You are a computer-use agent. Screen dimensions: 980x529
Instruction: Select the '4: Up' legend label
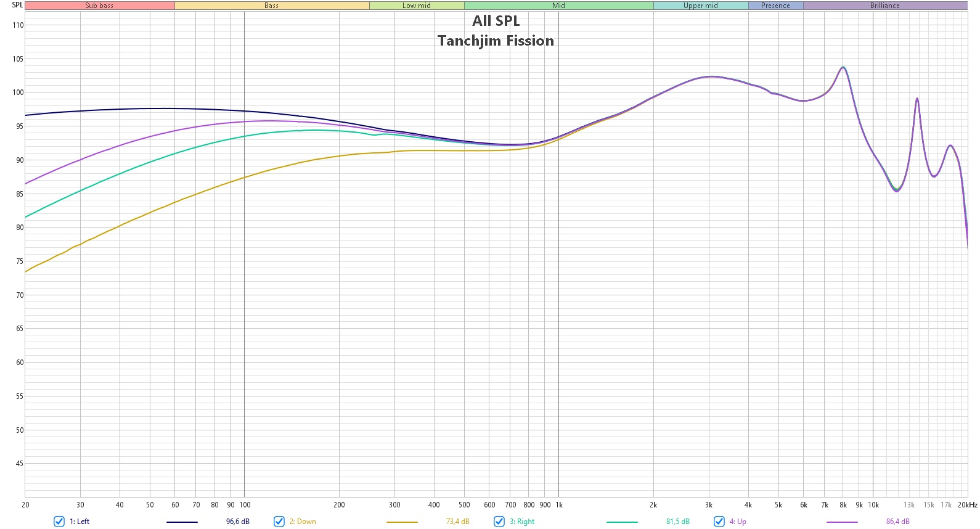(738, 522)
